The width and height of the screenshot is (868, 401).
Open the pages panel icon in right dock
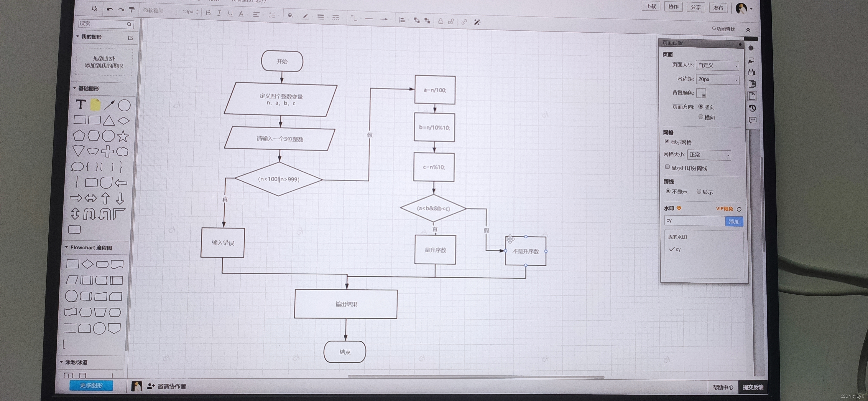(752, 84)
